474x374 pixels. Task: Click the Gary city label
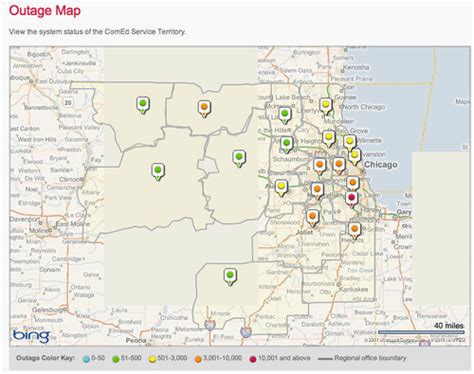tap(404, 212)
